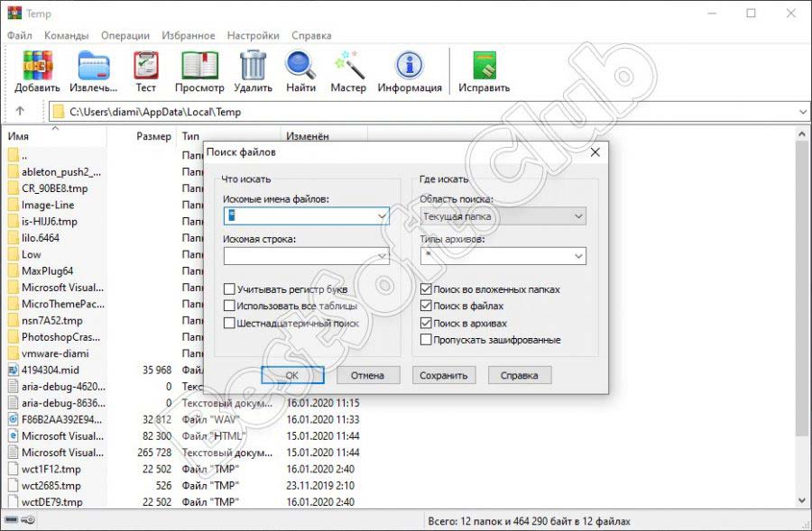The image size is (812, 531).
Task: Enable Использовать все таблицы checkbox
Action: pos(229,306)
